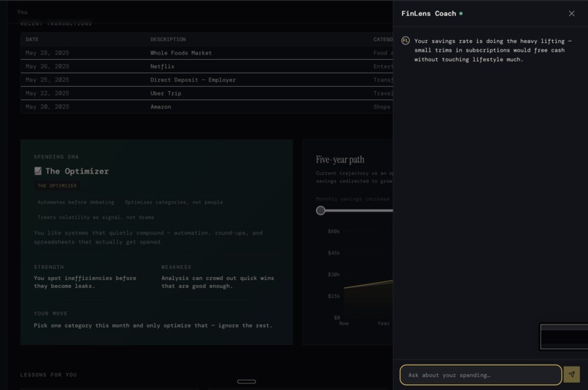This screenshot has height=390, width=588.
Task: Select the Netflix transaction row
Action: click(x=206, y=66)
